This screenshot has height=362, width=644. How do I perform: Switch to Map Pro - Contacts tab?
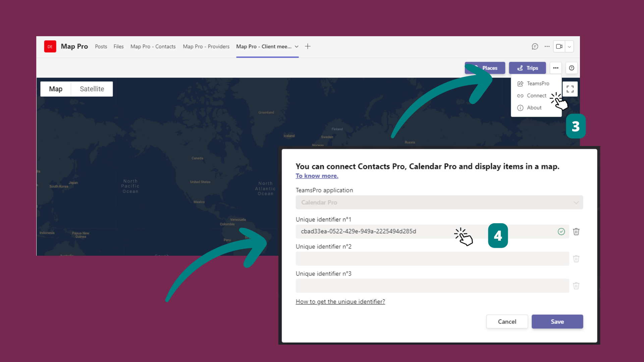click(x=153, y=47)
